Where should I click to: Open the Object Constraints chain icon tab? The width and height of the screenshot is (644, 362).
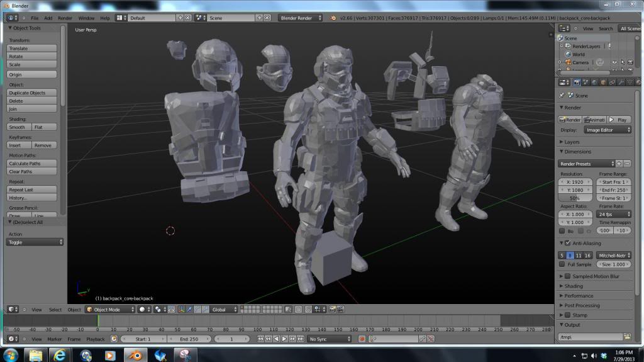(611, 82)
